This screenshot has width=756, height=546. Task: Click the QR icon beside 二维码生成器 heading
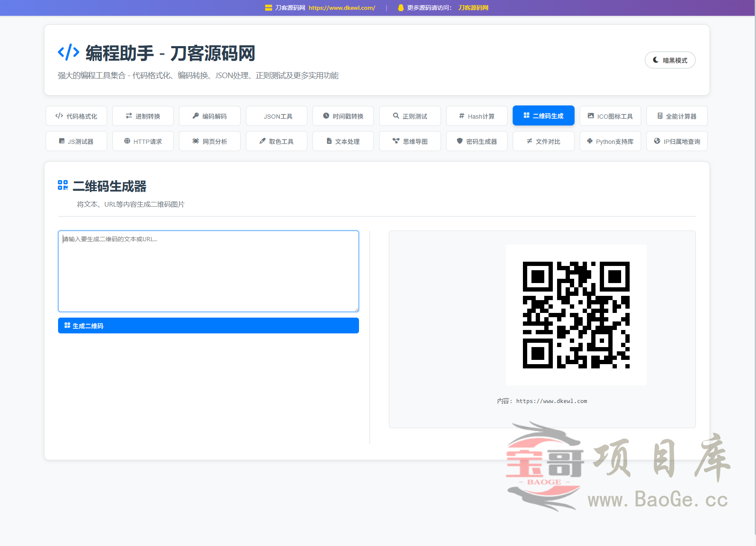63,185
